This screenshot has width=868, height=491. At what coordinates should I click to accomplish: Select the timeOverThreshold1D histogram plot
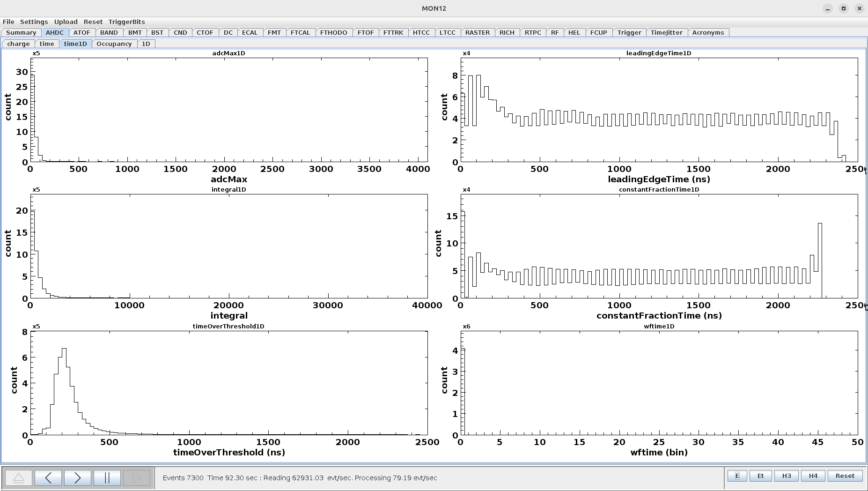click(x=229, y=383)
